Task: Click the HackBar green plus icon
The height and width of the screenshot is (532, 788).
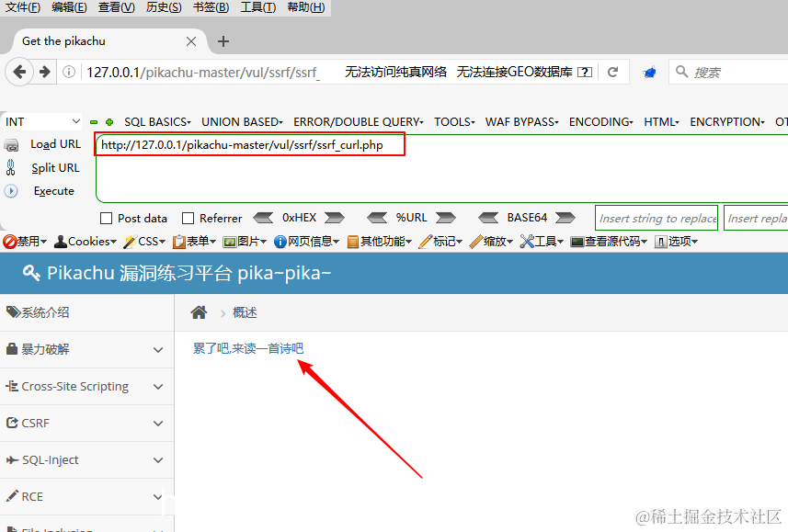Action: pyautogui.click(x=109, y=122)
